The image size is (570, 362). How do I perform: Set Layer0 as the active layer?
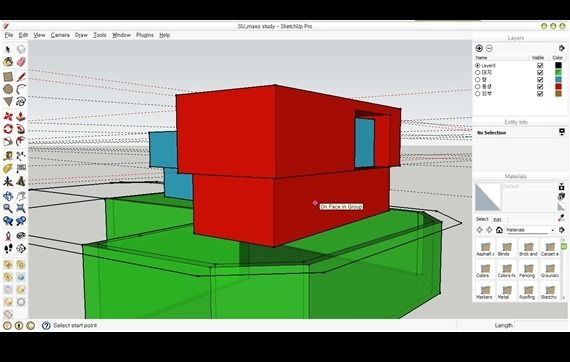pos(478,66)
